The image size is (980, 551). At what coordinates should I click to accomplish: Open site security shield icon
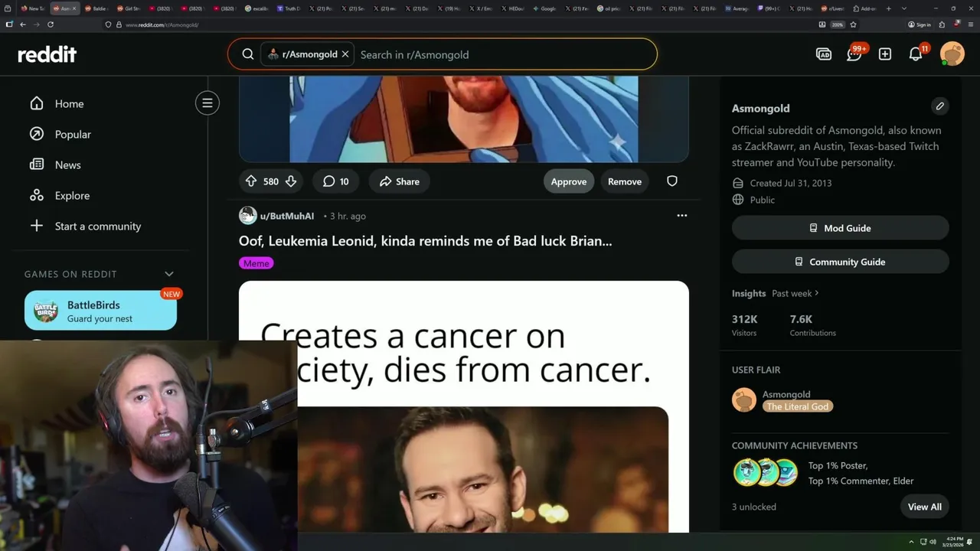[108, 24]
